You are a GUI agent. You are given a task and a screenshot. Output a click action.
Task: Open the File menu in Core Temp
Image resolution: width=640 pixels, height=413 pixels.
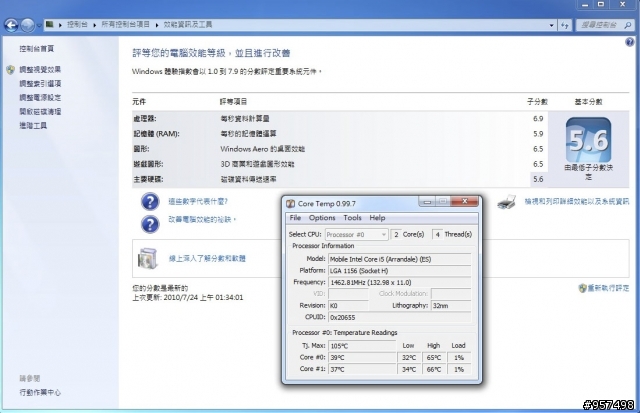pyautogui.click(x=295, y=218)
